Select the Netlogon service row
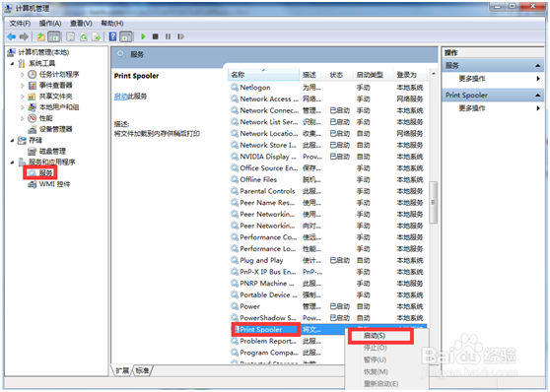This screenshot has width=550, height=392. click(x=327, y=88)
